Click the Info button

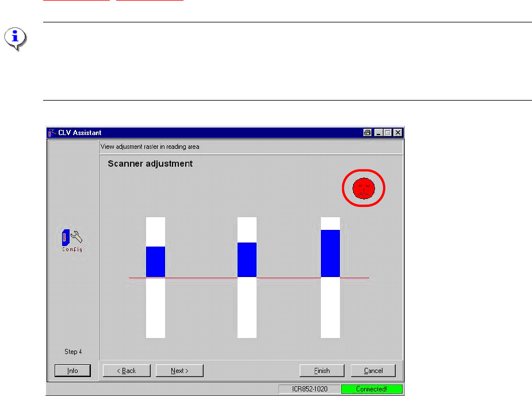[72, 371]
